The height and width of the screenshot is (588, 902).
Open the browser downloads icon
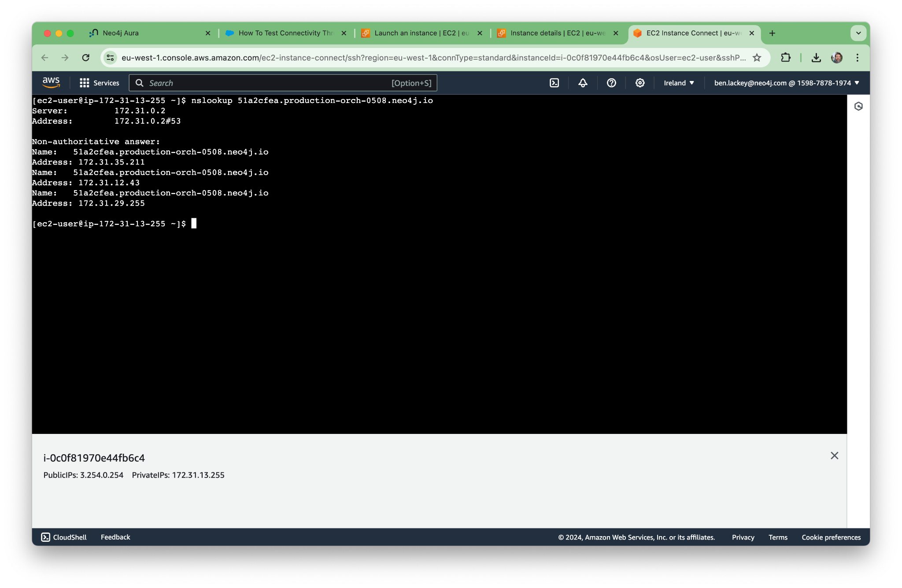coord(816,58)
